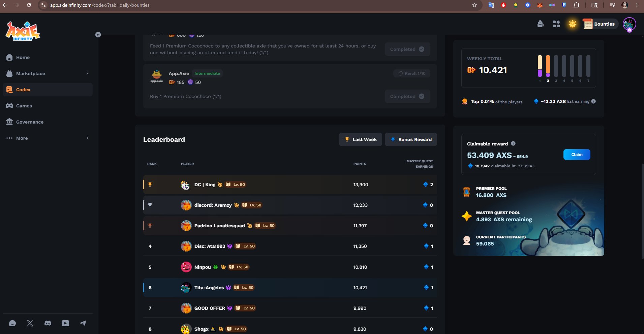
Task: Click the info icon beside Claimable reward
Action: 513,143
